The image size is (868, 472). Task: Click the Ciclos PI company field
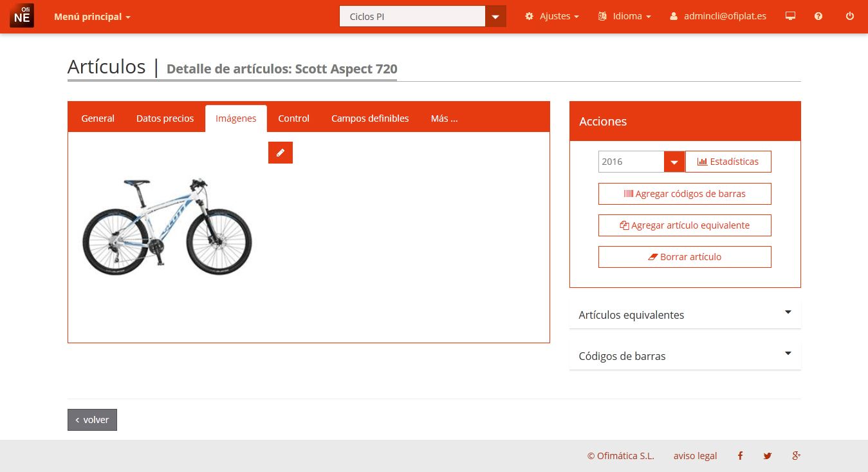tap(412, 17)
